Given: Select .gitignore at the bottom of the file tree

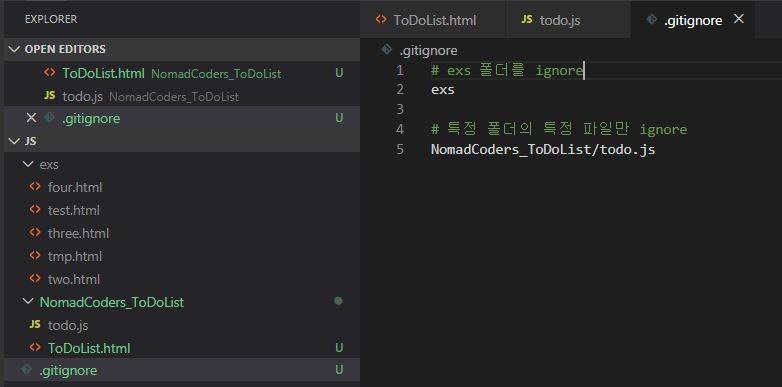Looking at the screenshot, I should 182,371.
